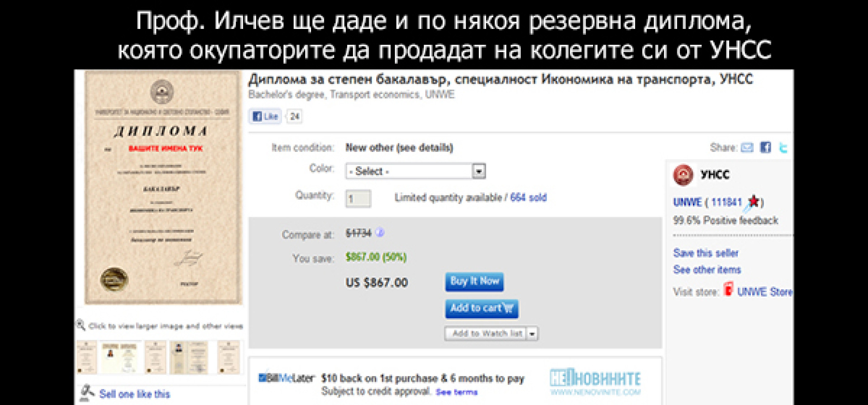Share listing via email icon

[x=747, y=147]
